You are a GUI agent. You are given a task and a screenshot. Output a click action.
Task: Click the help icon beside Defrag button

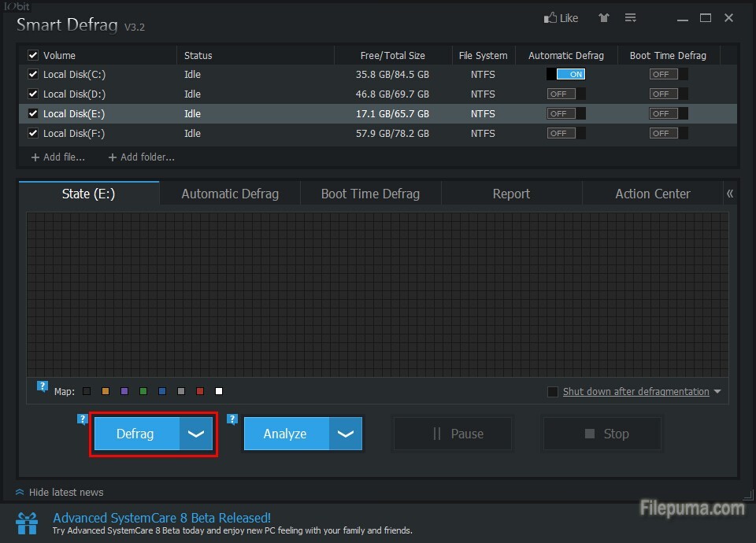click(x=82, y=419)
